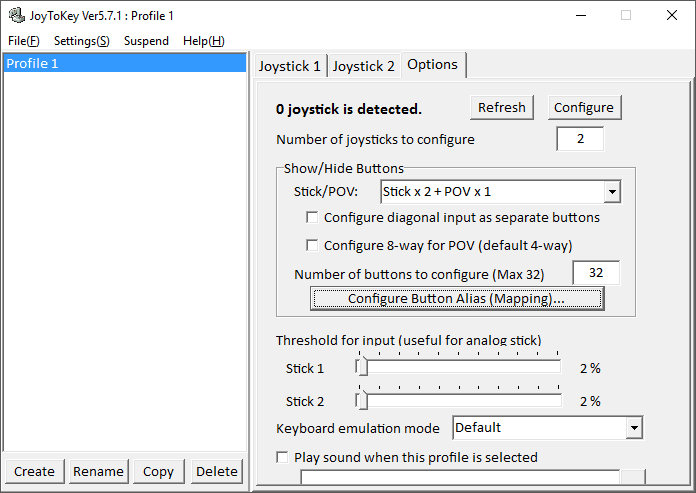Delete the selected profile

tap(217, 471)
